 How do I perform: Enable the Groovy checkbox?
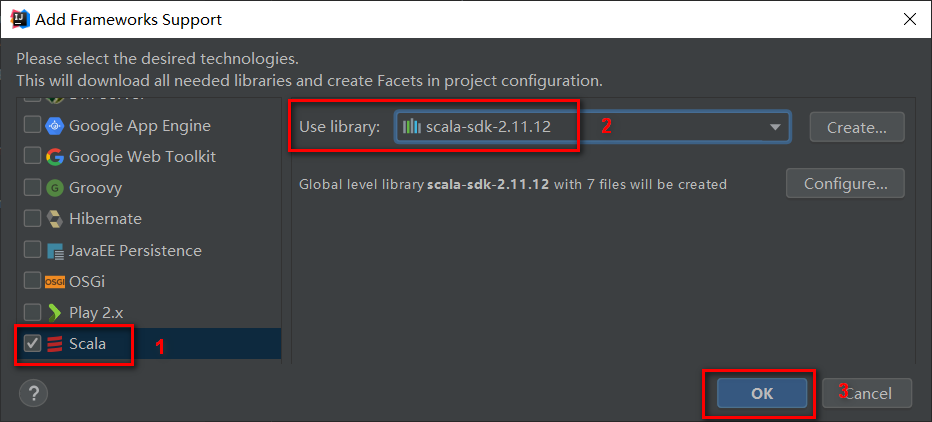pos(32,188)
